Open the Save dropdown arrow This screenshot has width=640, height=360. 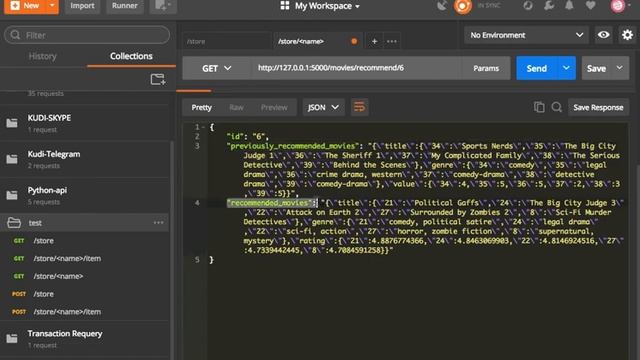620,68
